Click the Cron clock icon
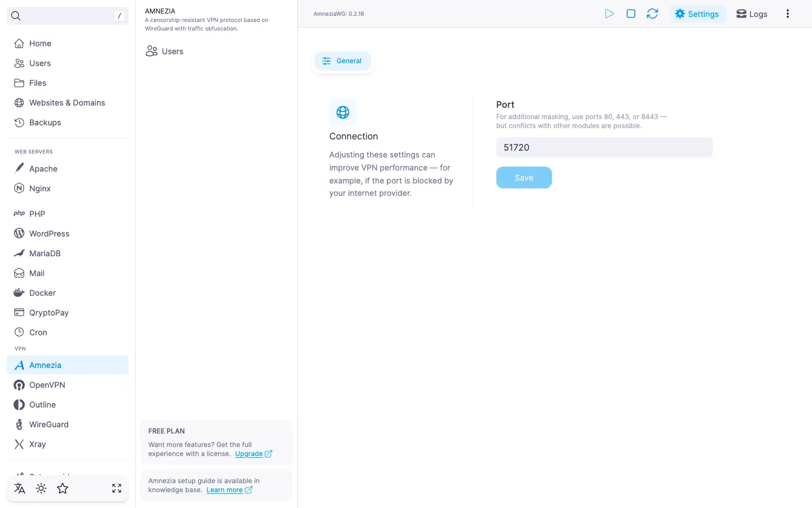Screen dimensions: 812x508 pos(19,332)
